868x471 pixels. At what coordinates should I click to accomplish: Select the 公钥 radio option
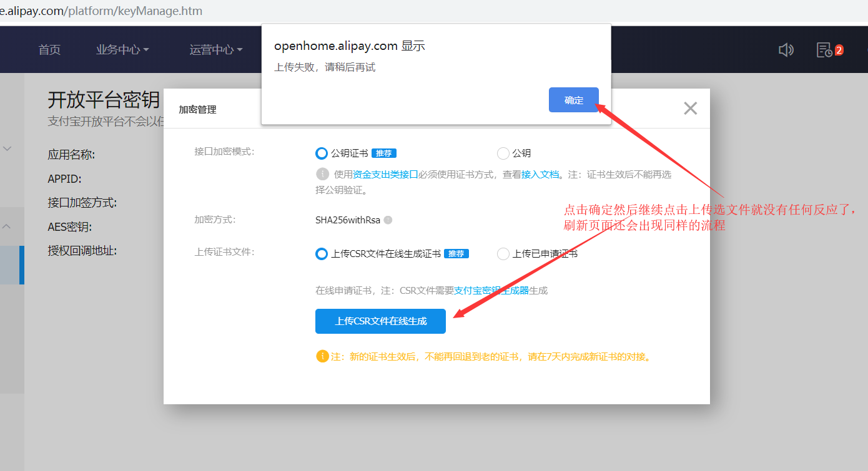(x=503, y=153)
